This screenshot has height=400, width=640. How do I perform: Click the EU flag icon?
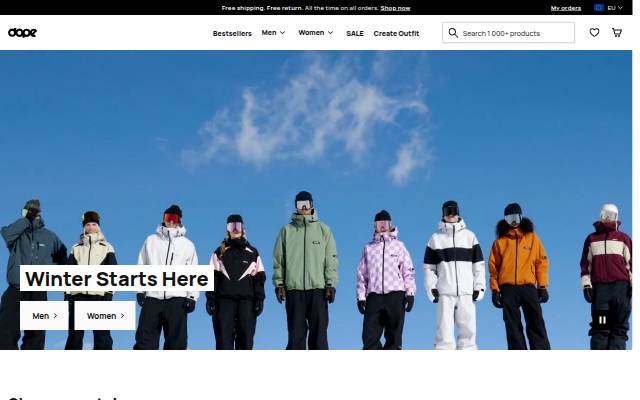[599, 8]
